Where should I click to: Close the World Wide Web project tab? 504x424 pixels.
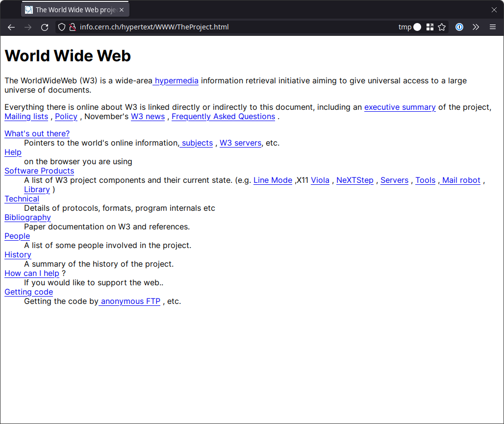122,10
